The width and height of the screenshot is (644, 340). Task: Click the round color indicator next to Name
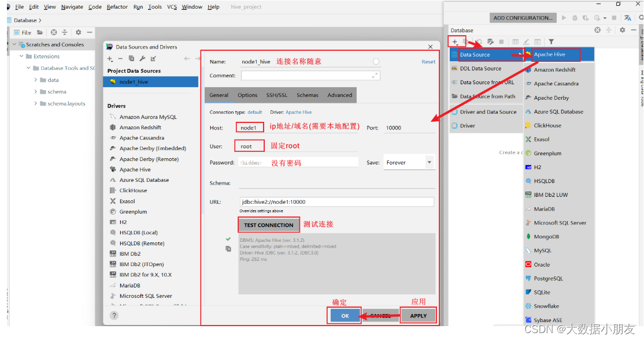pos(376,62)
